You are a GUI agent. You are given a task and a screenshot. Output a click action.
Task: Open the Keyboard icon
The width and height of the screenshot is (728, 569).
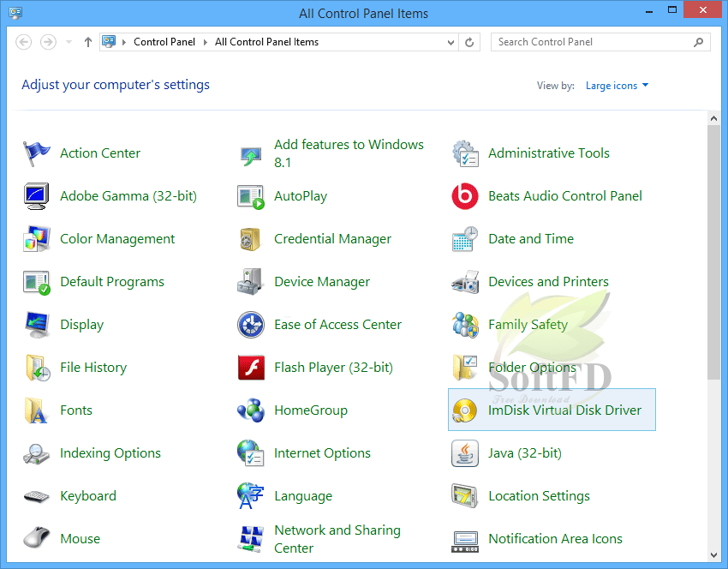(36, 496)
